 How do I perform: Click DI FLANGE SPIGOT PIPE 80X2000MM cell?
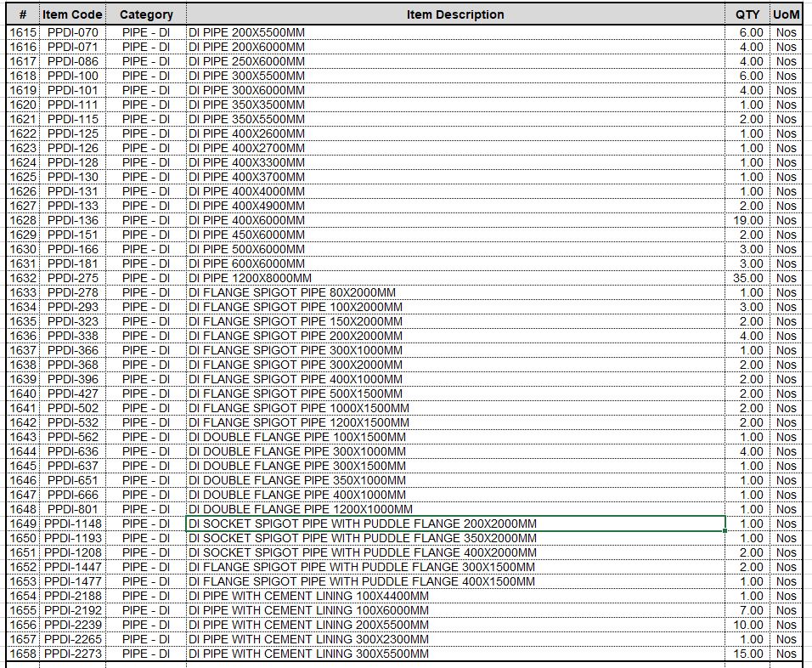pos(291,292)
